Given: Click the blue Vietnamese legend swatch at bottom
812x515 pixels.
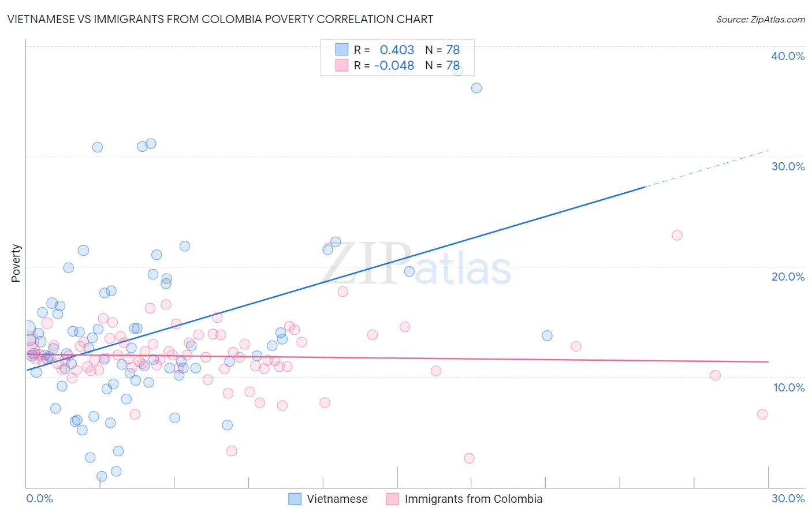Looking at the screenshot, I should [295, 499].
